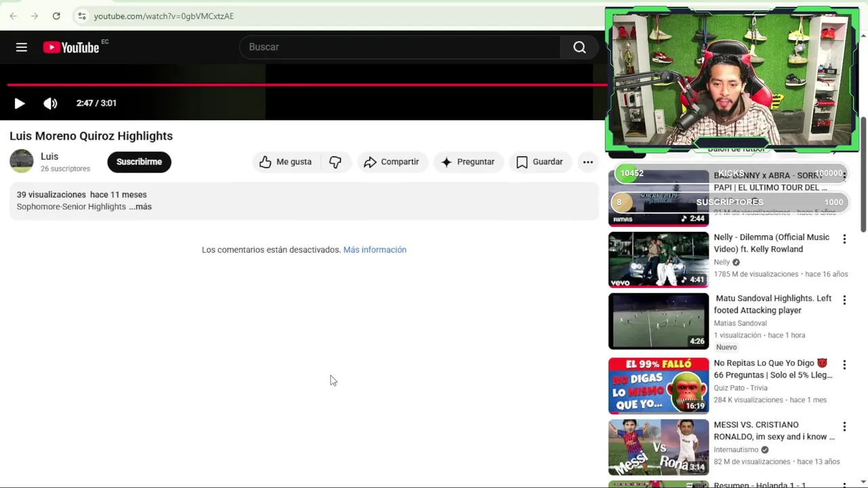Click the Matias Sandoval channel name
Image resolution: width=868 pixels, height=488 pixels.
coord(740,323)
